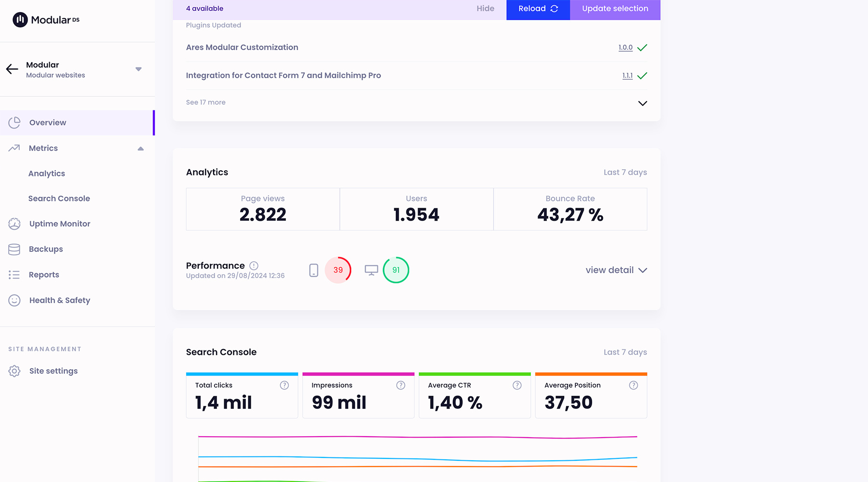
Task: Select Overview in the sidebar
Action: [77, 122]
